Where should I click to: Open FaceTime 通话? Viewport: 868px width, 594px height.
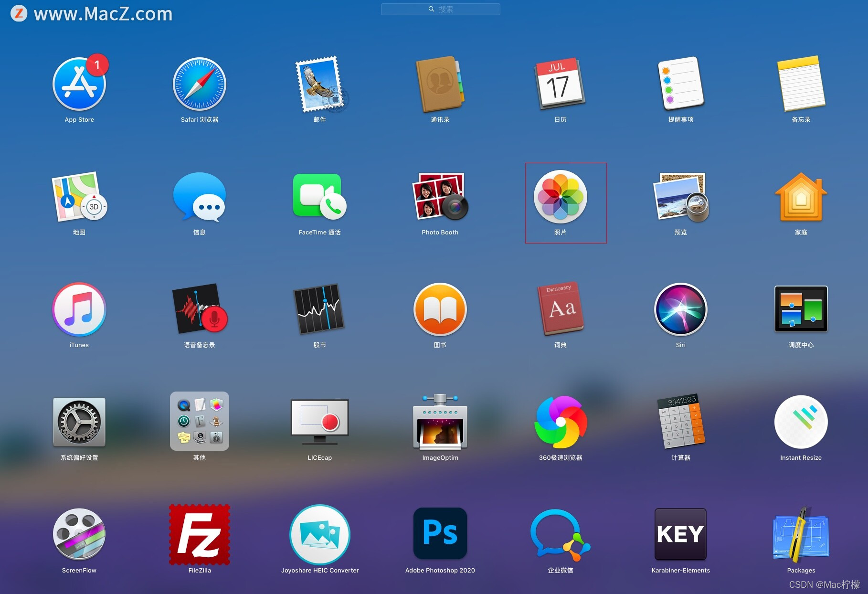320,197
